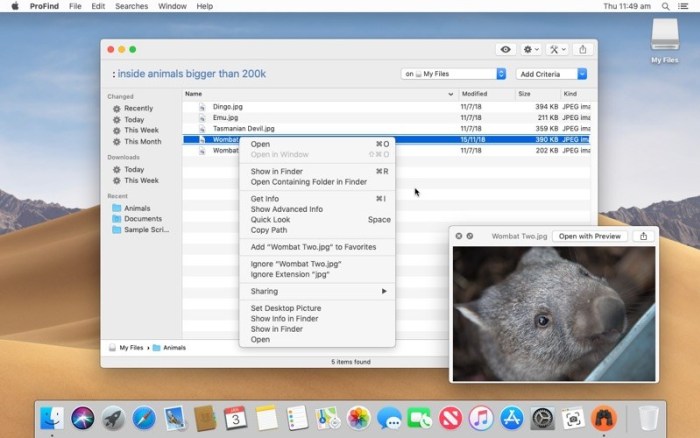Close the Wombat Two.jpg preview panel

[x=459, y=236]
